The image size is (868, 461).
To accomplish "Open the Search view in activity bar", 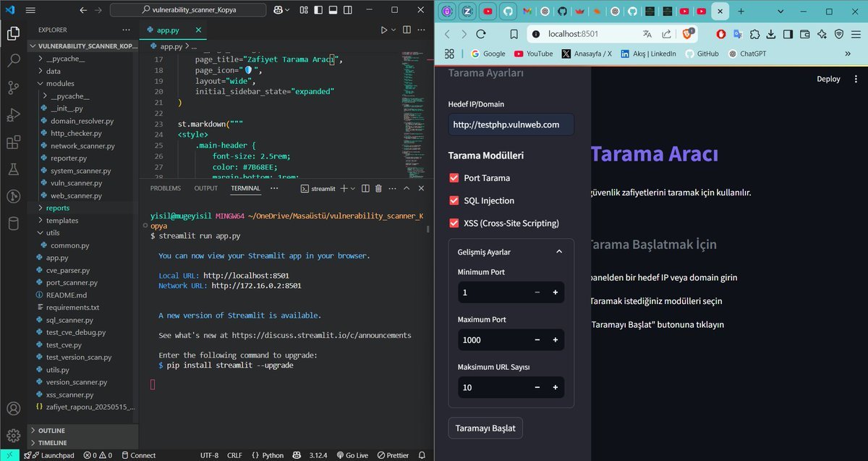I will coord(13,61).
